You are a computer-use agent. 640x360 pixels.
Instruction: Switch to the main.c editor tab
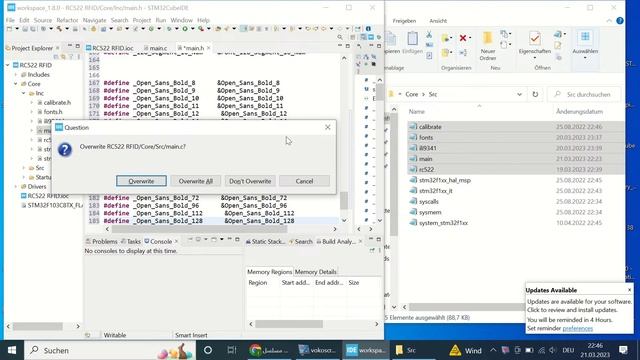coord(155,48)
